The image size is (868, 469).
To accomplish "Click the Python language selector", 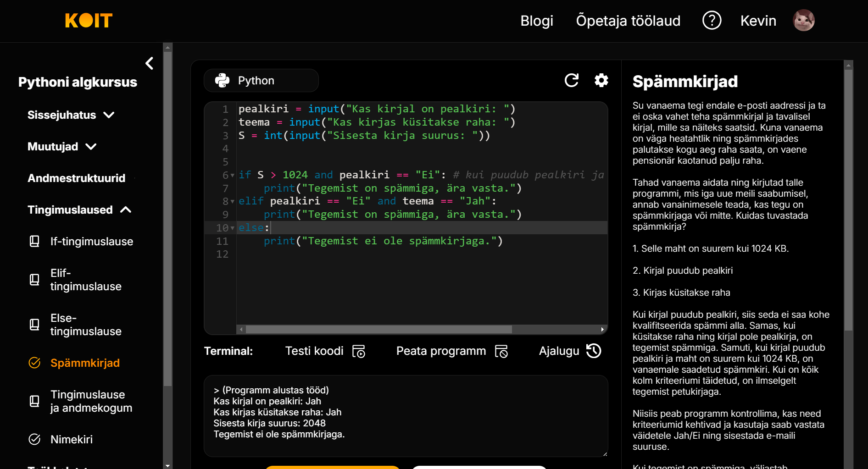I will pyautogui.click(x=261, y=81).
